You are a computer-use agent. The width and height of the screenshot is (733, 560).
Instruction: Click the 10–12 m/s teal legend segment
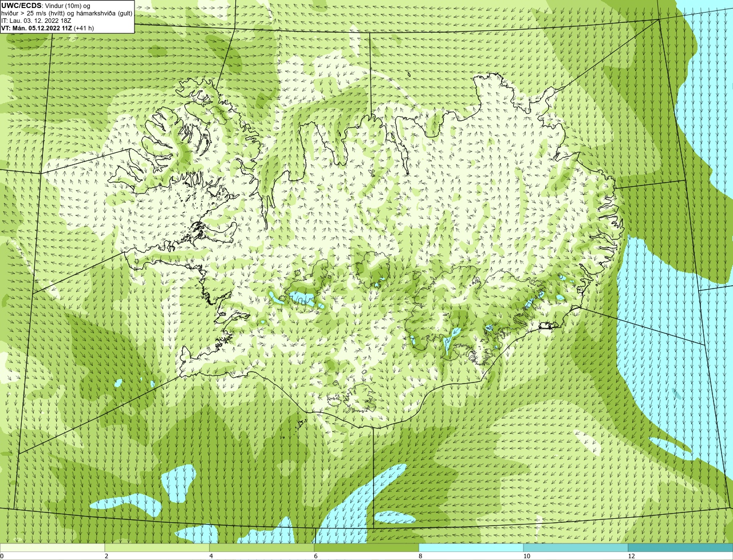pyautogui.click(x=576, y=547)
